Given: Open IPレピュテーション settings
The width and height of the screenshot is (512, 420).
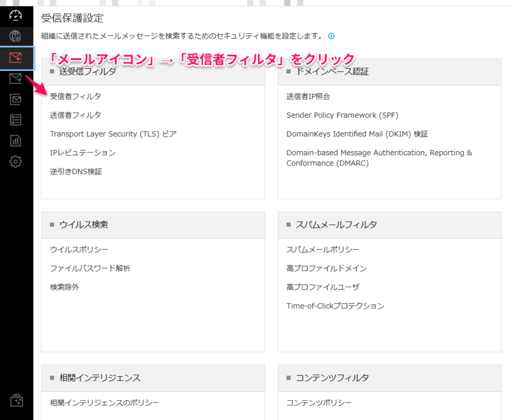Looking at the screenshot, I should 83,153.
